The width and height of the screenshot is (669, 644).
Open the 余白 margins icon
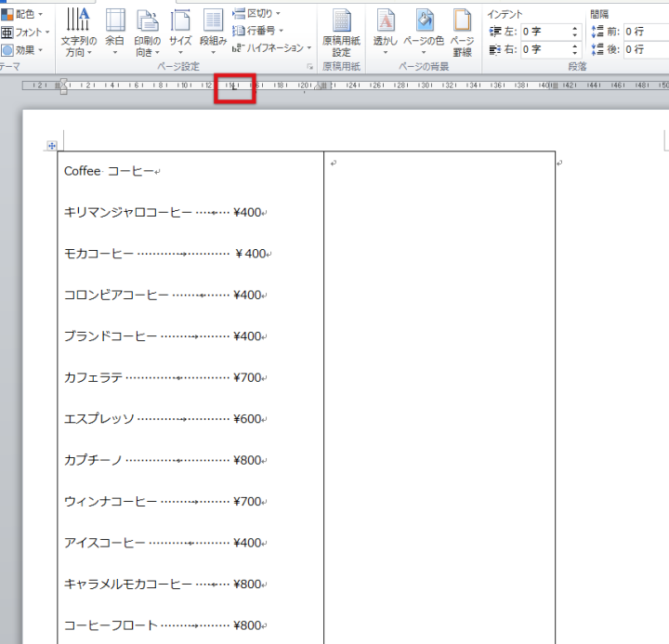click(115, 20)
